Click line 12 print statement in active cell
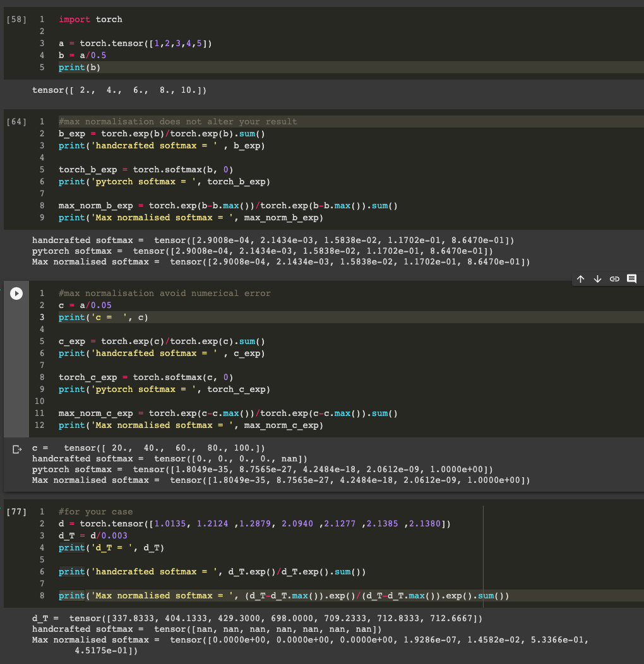The width and height of the screenshot is (644, 664). pos(191,425)
